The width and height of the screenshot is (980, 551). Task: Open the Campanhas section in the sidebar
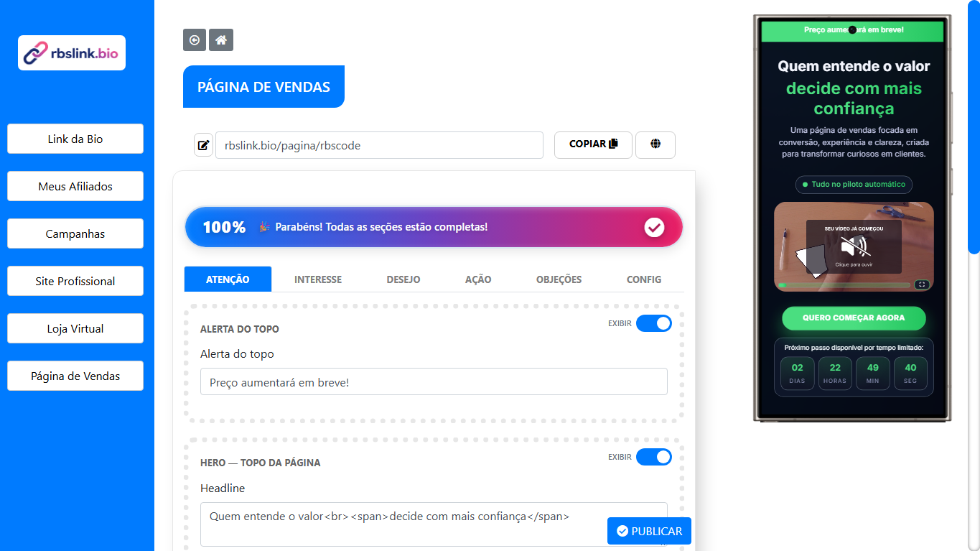(x=75, y=233)
